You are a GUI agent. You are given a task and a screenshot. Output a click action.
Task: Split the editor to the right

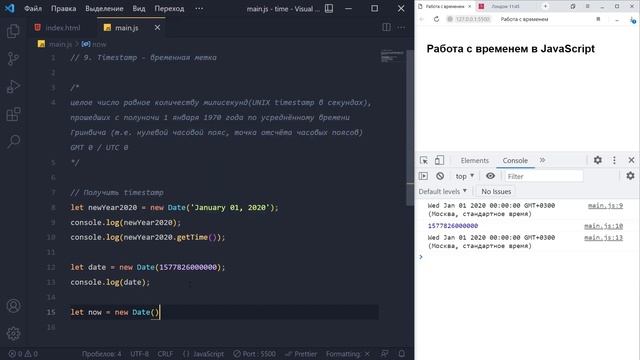pos(386,27)
